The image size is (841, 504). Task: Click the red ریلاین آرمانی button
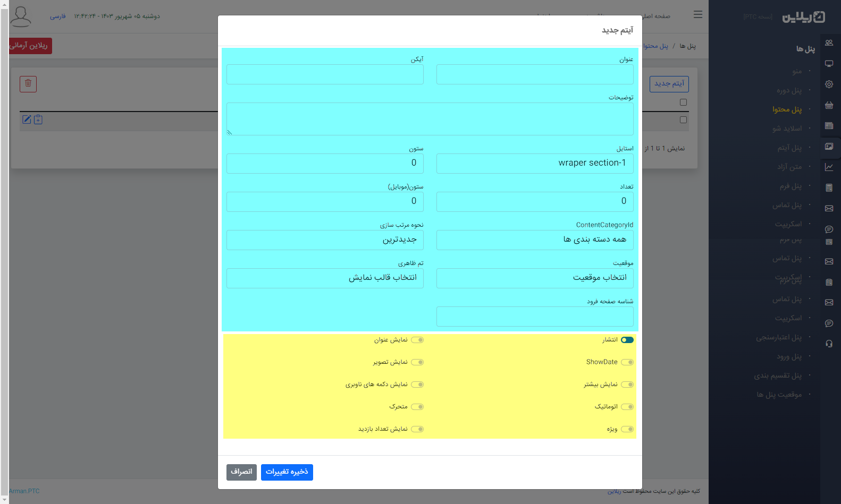30,46
